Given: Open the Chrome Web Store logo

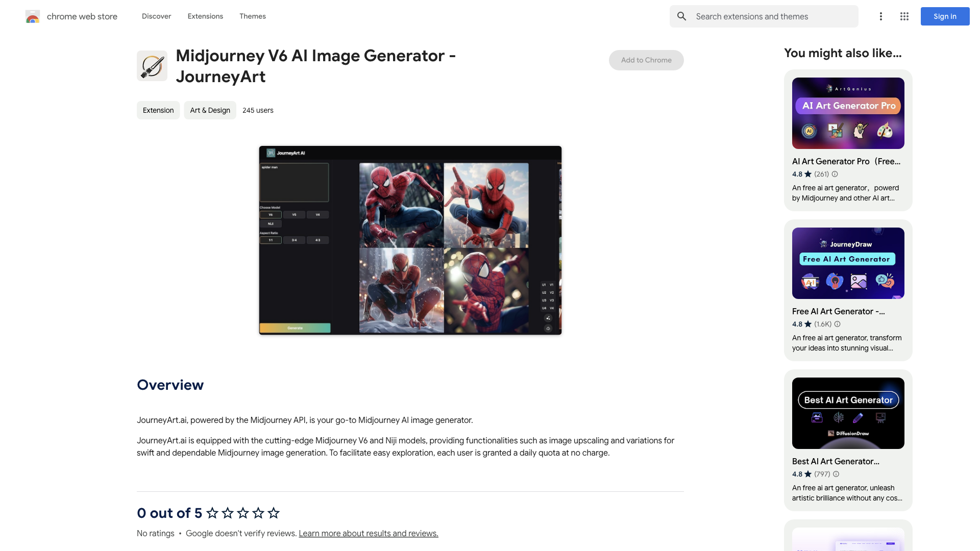Looking at the screenshot, I should (33, 16).
